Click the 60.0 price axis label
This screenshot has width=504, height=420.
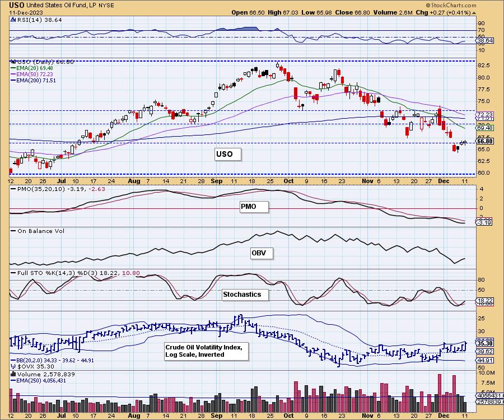(x=484, y=173)
